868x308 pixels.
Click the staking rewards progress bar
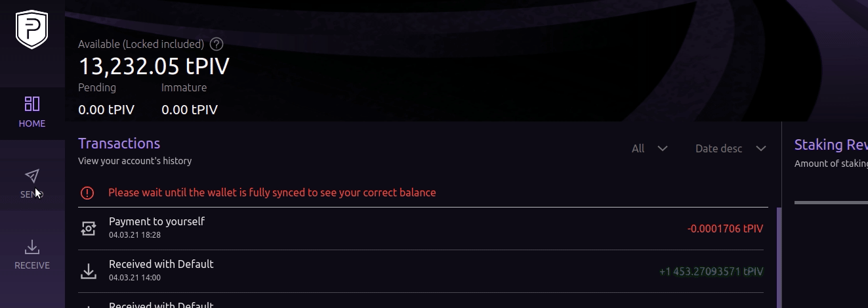pos(831,202)
